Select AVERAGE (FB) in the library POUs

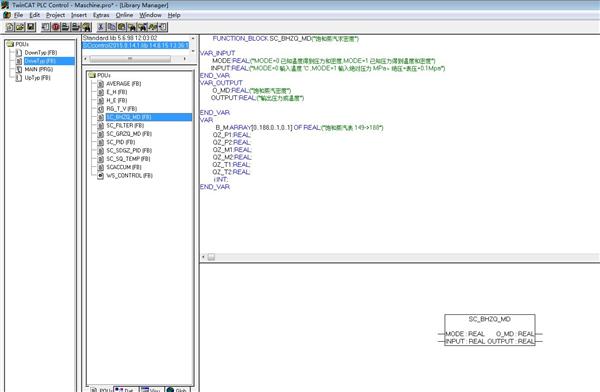coord(124,83)
